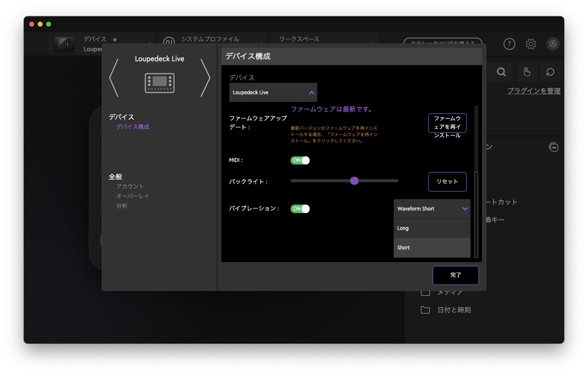Click the 日付と時刻 folder icon
Viewport: 588px width, 375px height.
pyautogui.click(x=425, y=310)
